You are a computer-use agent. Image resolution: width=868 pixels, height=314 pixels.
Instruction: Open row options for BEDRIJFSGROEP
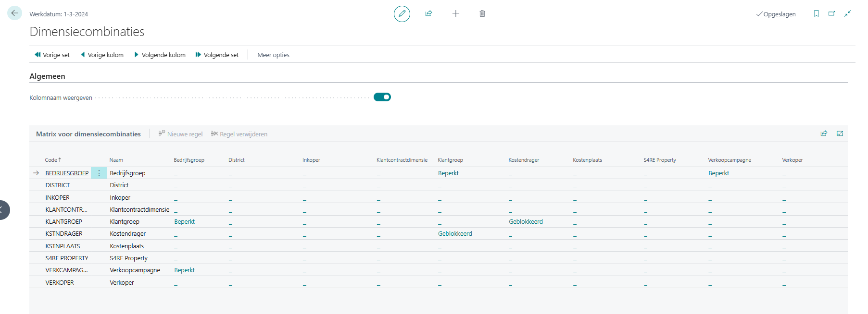[99, 173]
